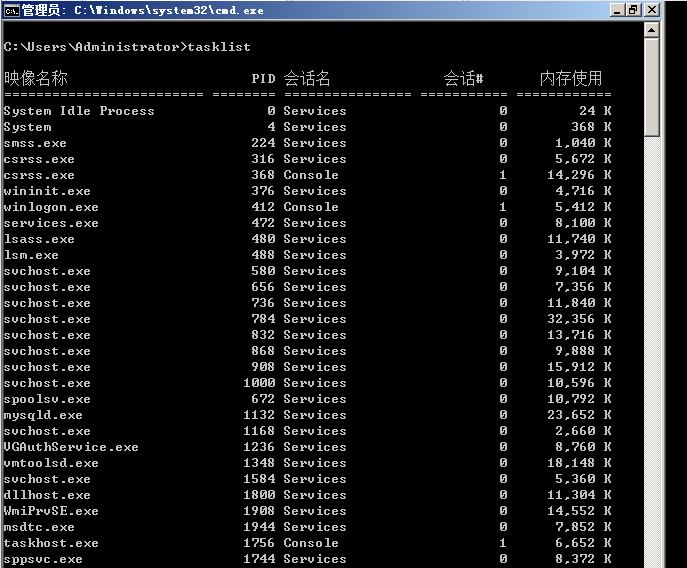Click the WmiPrvSE.exe process name

[x=51, y=511]
